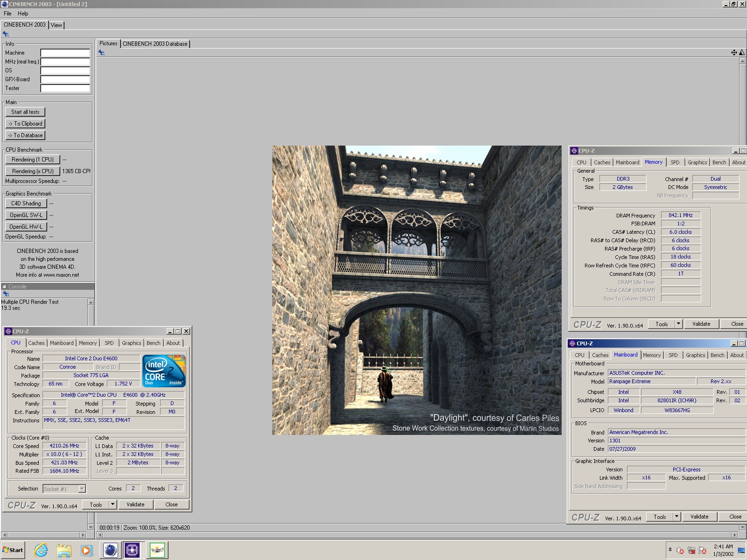Screen dimensions: 747x560
Task: Click the Machine input field
Action: [x=65, y=53]
